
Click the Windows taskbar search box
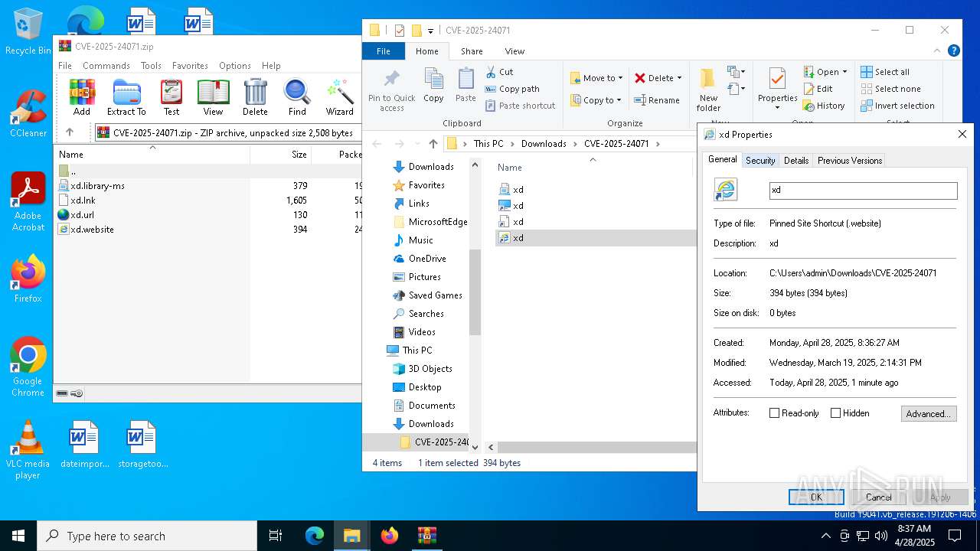point(147,536)
